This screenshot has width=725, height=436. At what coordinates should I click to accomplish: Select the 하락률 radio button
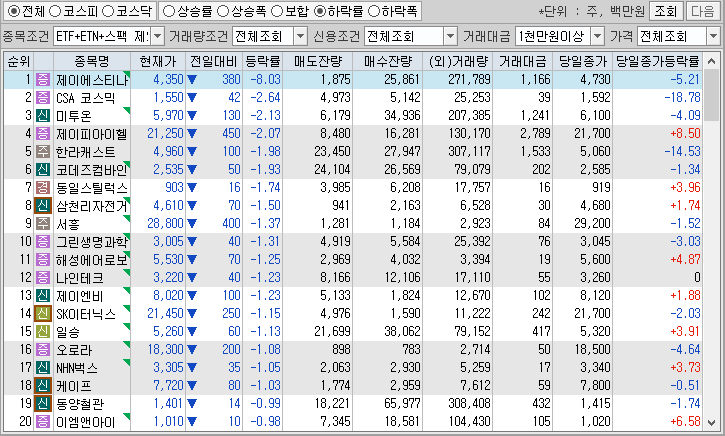point(320,11)
